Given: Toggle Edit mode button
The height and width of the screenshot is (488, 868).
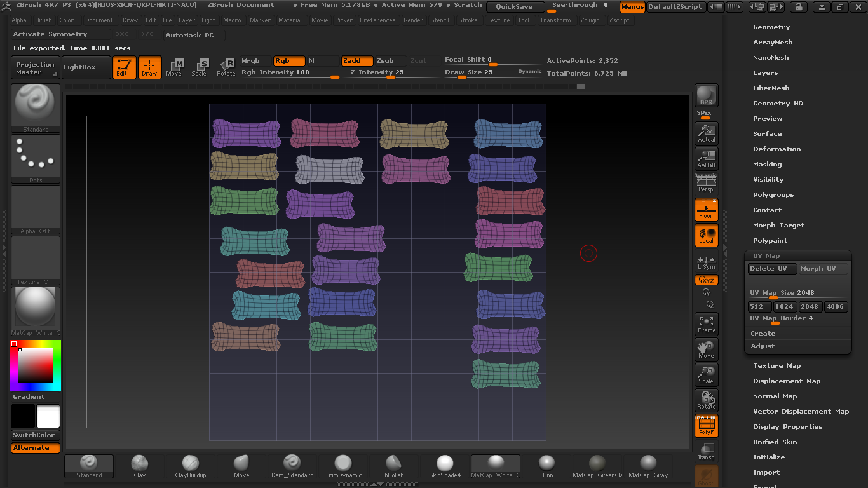Looking at the screenshot, I should (x=124, y=67).
